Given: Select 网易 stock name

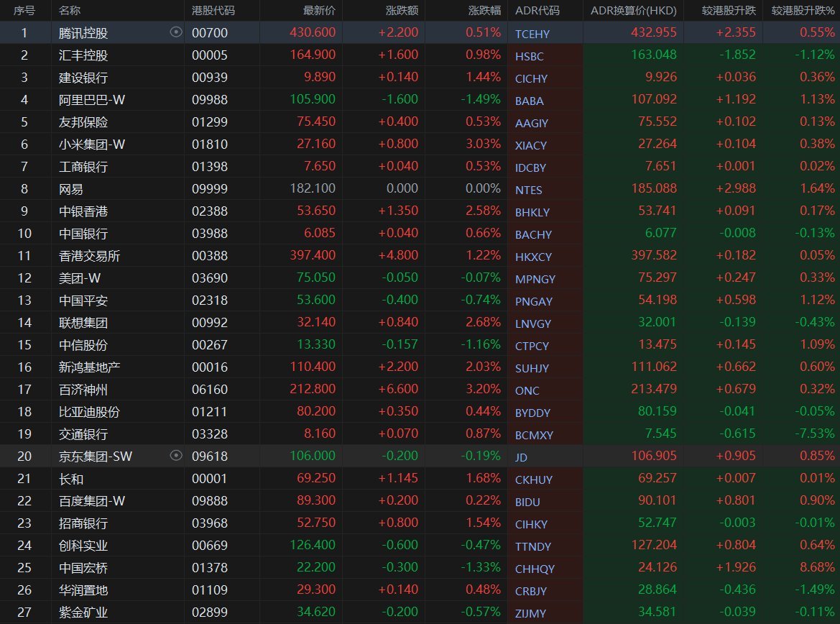Looking at the screenshot, I should click(70, 188).
